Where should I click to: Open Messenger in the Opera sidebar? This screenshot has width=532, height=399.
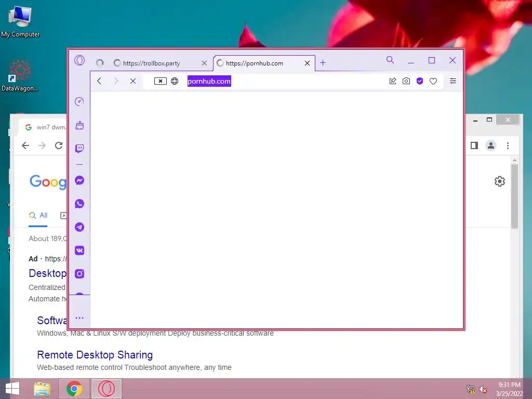pyautogui.click(x=79, y=180)
